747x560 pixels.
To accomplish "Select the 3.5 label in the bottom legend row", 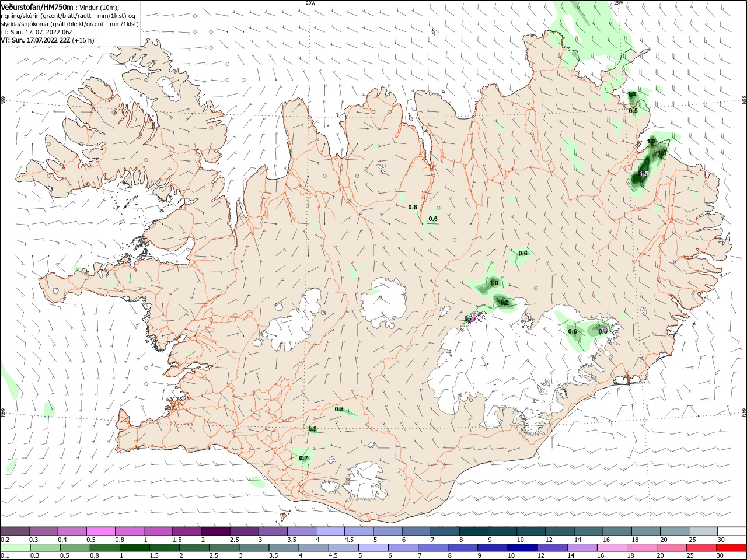I will pos(273,556).
